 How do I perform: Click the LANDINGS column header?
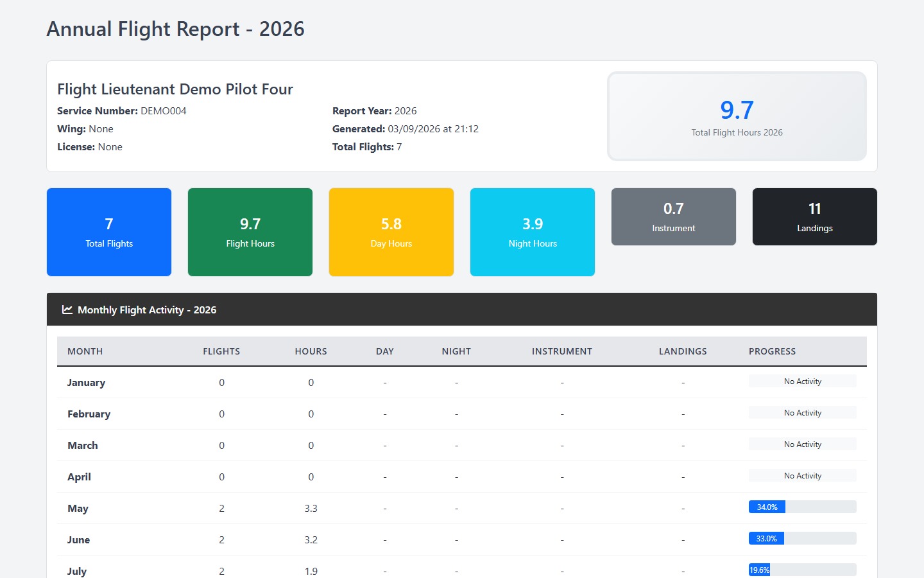coord(683,351)
